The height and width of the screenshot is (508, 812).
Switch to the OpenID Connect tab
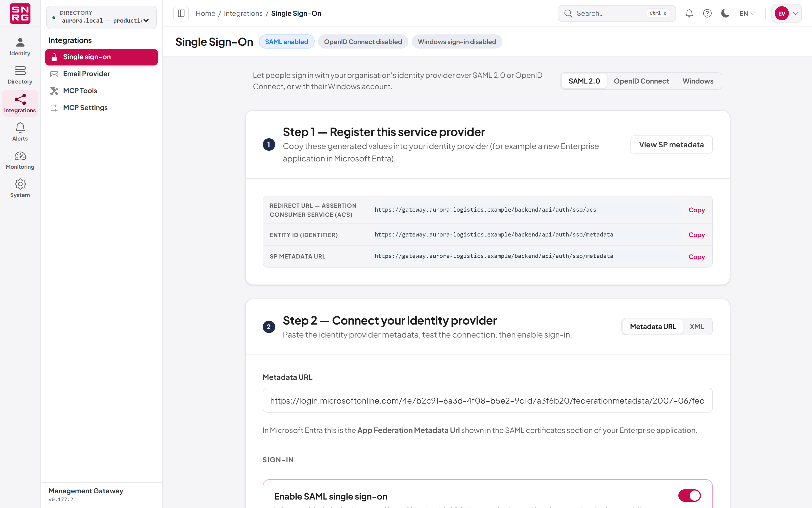click(x=641, y=81)
